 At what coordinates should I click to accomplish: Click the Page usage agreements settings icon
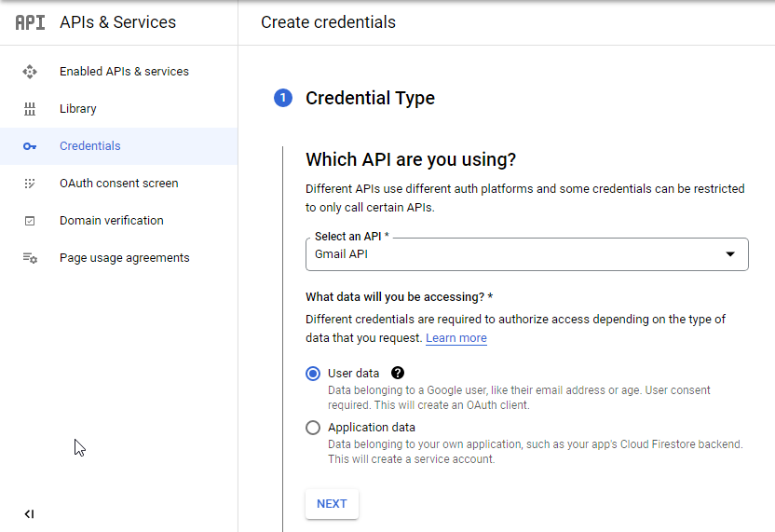[x=30, y=257]
